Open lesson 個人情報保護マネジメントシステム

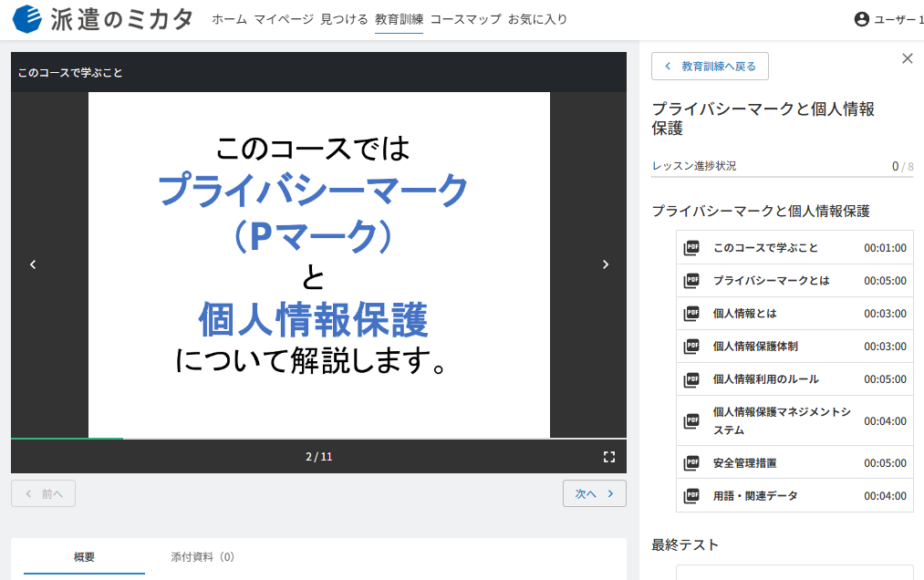point(794,420)
